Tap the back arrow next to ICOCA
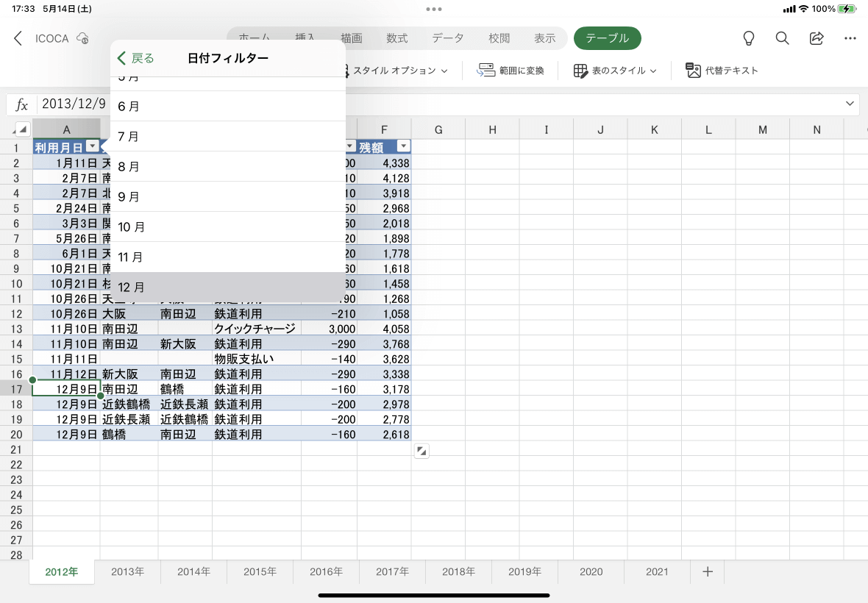The height and width of the screenshot is (603, 868). 18,38
